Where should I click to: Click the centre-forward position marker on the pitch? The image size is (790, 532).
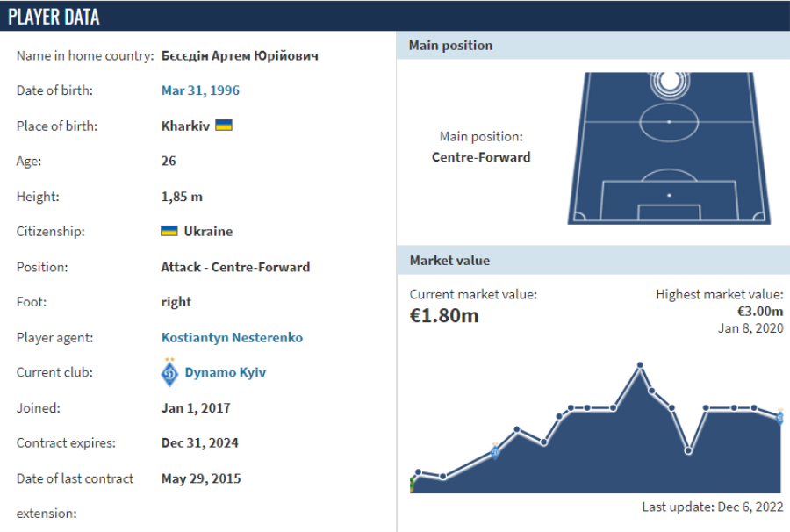(x=669, y=83)
